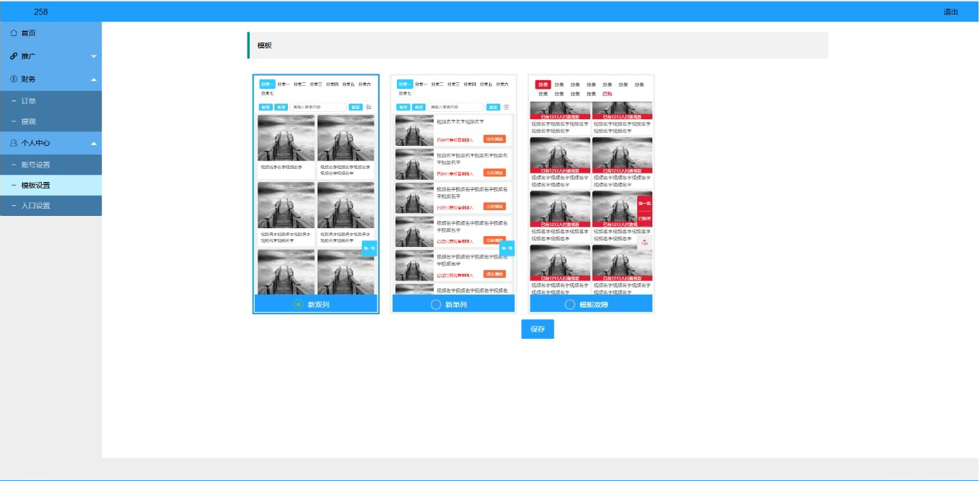Click the home icon beside 首页

point(14,33)
